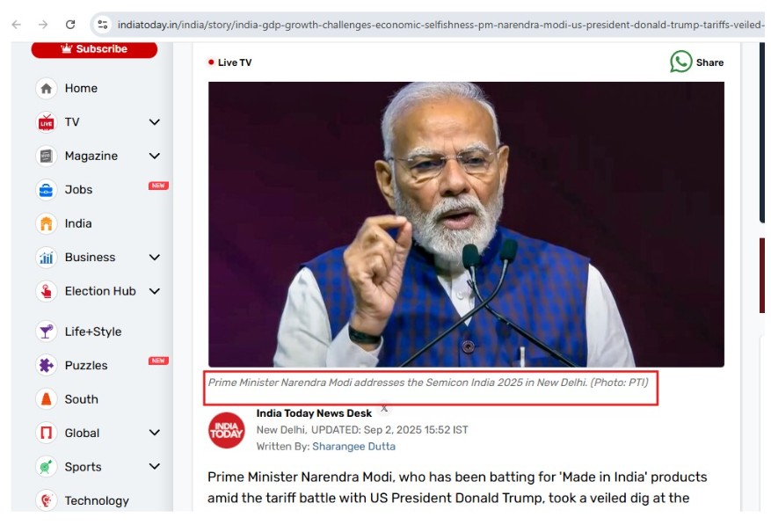Click the WhatsApp share icon
Image resolution: width=771 pixels, height=532 pixels.
click(681, 62)
